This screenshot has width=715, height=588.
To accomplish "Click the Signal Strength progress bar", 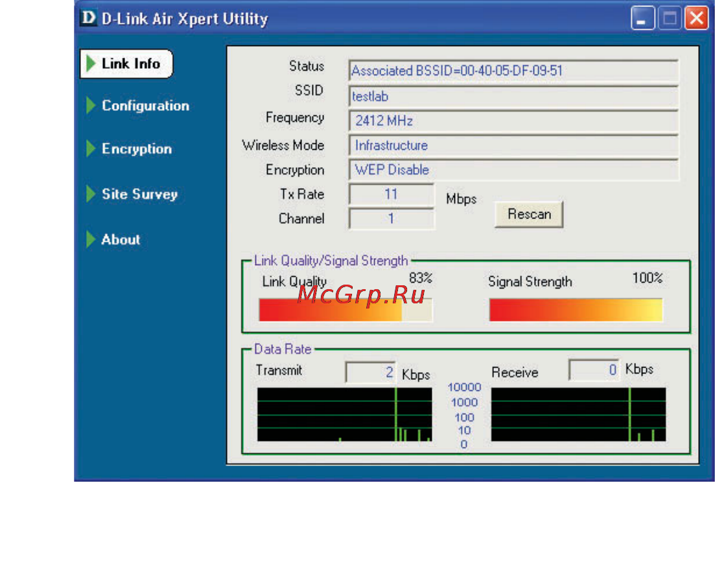I will (576, 310).
